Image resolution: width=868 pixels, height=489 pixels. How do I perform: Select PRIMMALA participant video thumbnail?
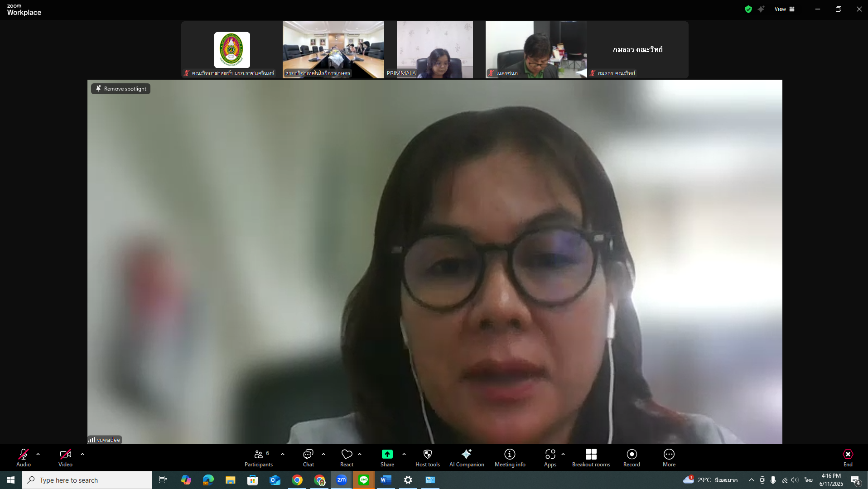point(434,50)
